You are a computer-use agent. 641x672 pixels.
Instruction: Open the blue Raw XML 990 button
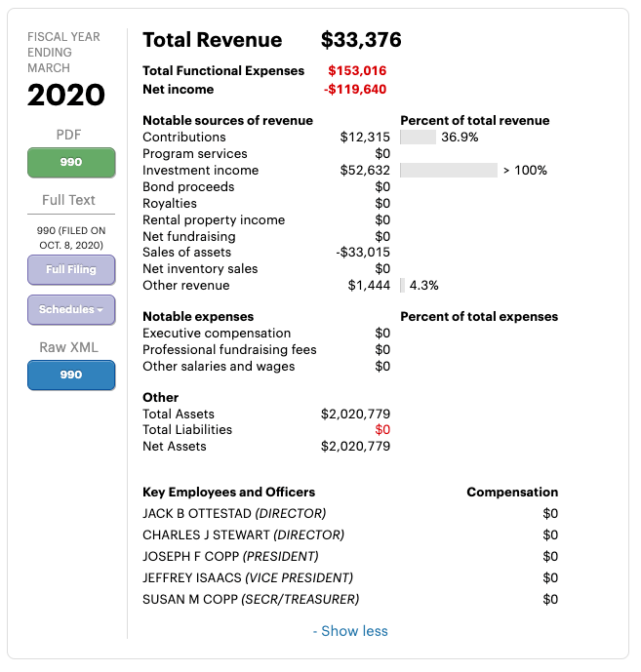(71, 375)
